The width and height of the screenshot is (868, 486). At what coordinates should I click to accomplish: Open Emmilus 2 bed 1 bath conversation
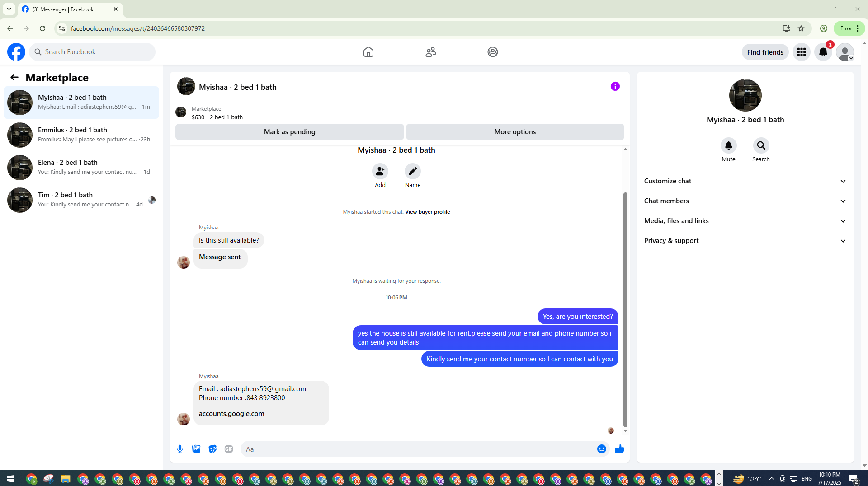(81, 135)
